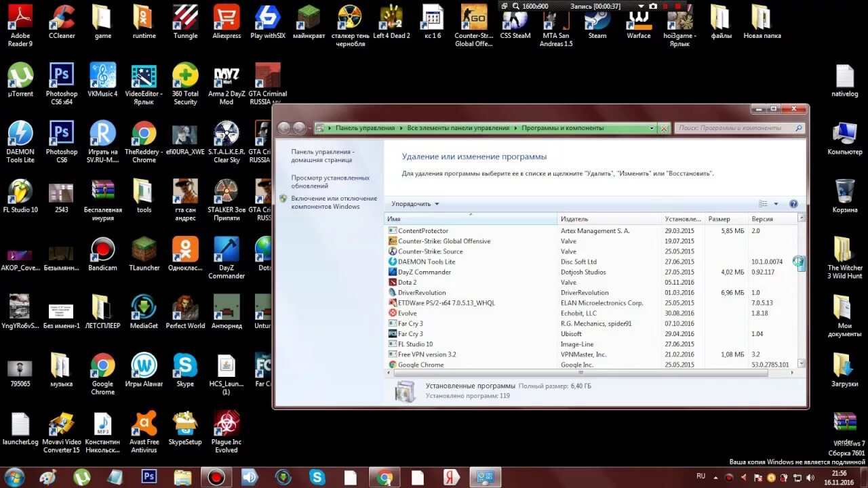
Task: Select the Tunngle desktop icon
Action: tap(185, 22)
